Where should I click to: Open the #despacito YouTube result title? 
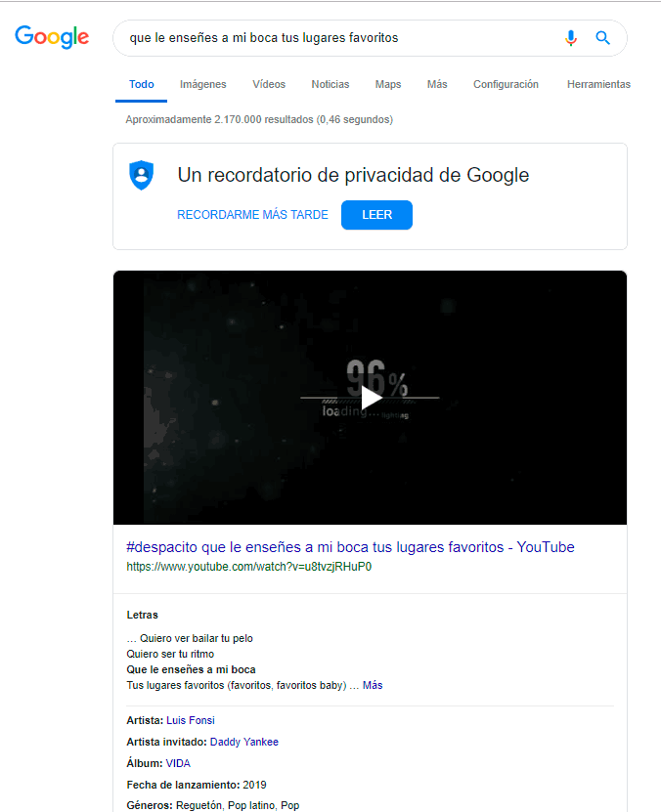point(350,547)
